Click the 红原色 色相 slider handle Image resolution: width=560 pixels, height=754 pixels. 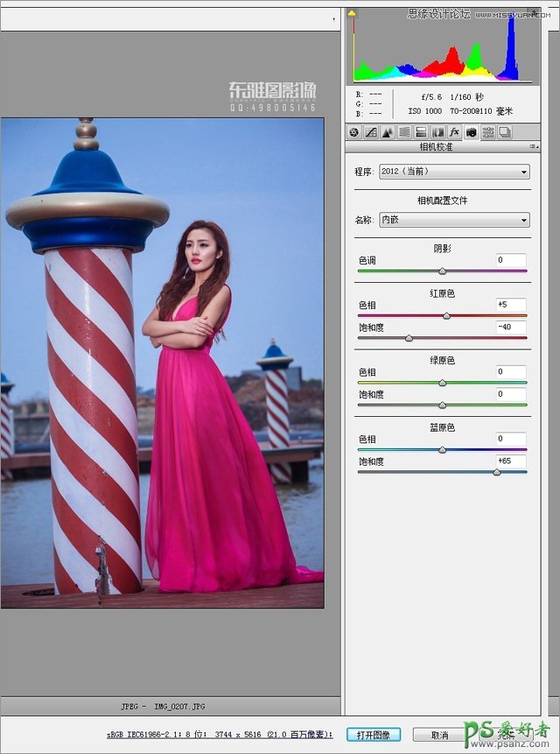click(x=446, y=315)
